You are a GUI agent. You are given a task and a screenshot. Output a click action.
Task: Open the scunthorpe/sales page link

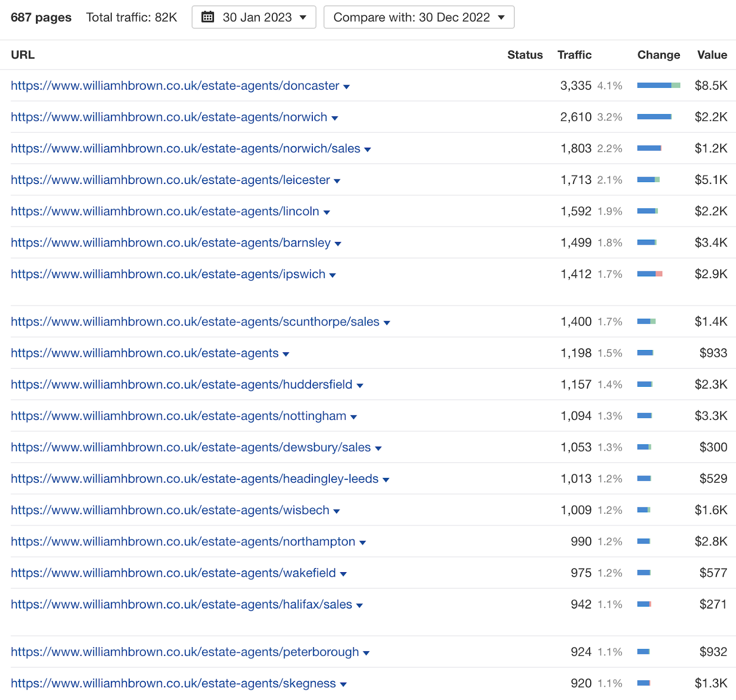[x=195, y=321]
